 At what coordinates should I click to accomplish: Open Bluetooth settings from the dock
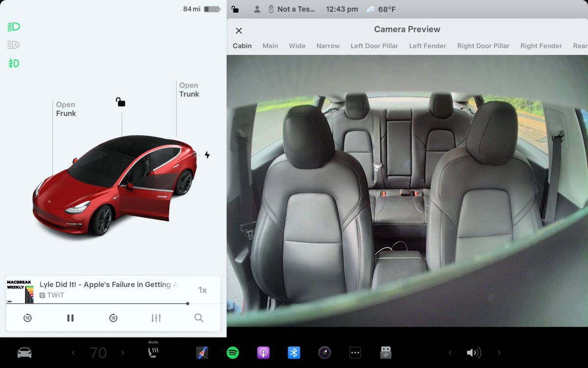(x=294, y=352)
